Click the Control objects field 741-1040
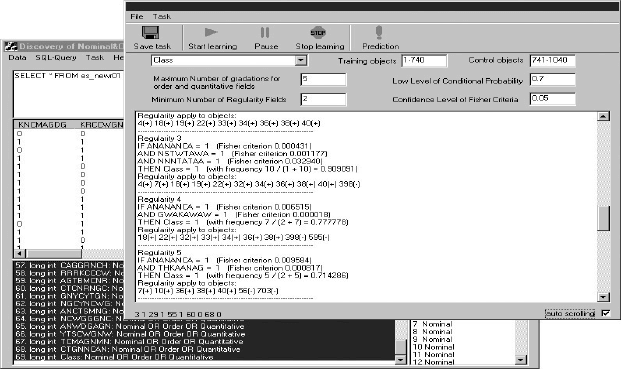 click(552, 60)
